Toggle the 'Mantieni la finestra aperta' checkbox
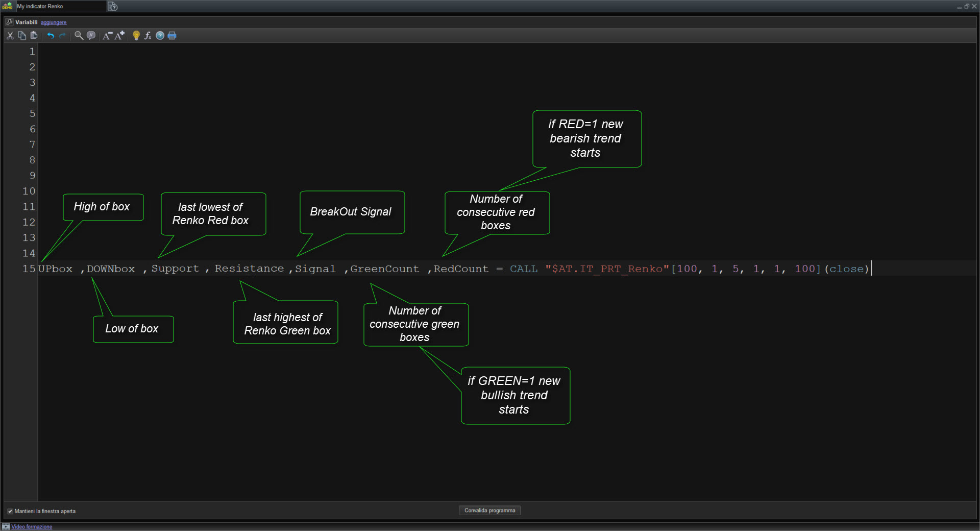Screen dimensions: 980x531 click(10, 511)
